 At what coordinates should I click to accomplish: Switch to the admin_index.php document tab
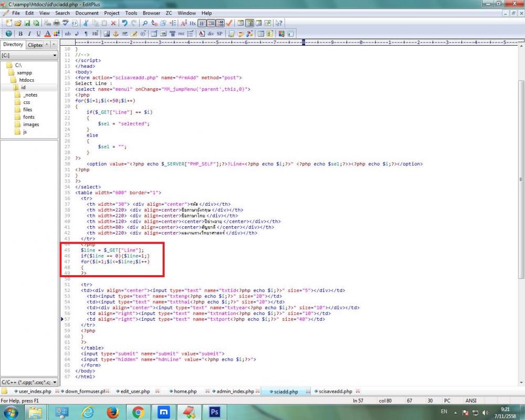pos(235,391)
